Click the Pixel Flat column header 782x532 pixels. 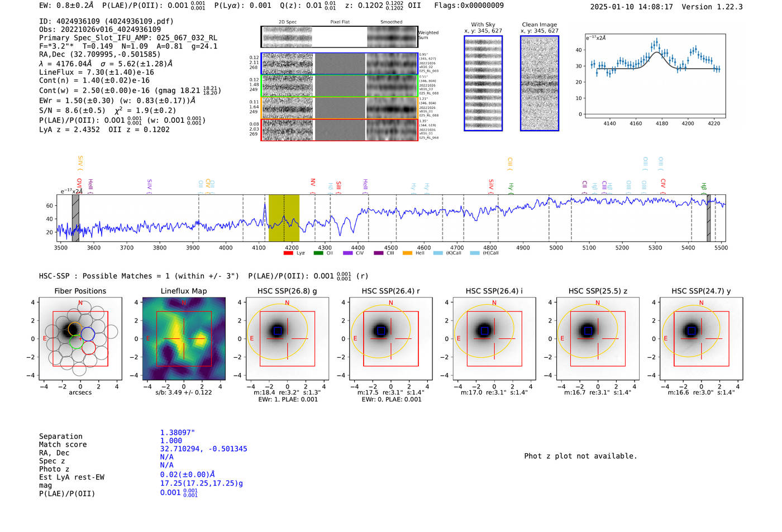pos(340,22)
